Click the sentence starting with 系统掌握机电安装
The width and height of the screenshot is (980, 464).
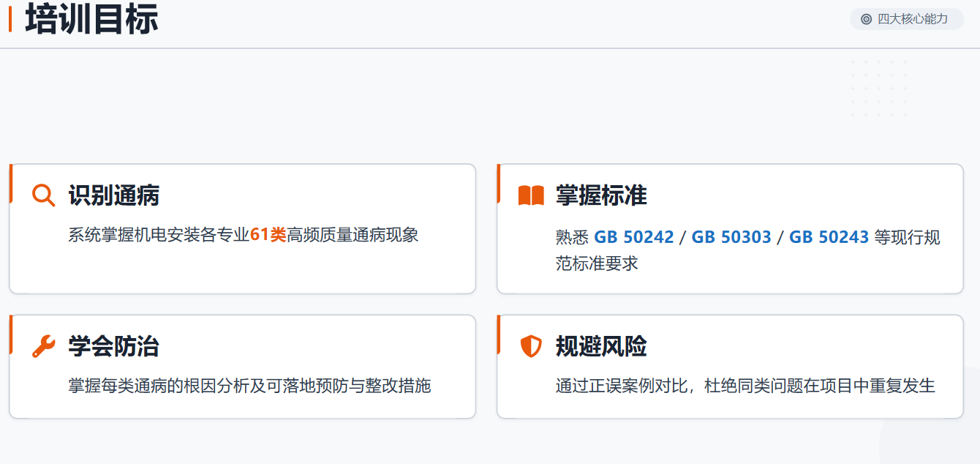(x=244, y=235)
